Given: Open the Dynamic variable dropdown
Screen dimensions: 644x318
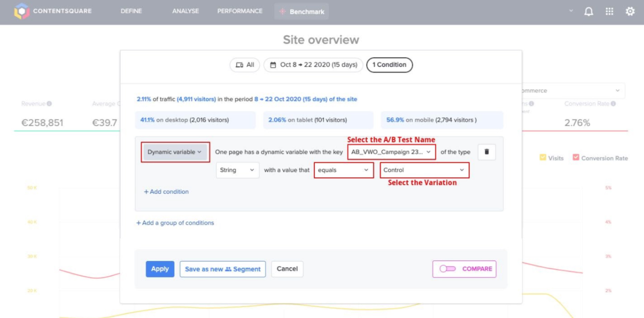Looking at the screenshot, I should point(175,152).
